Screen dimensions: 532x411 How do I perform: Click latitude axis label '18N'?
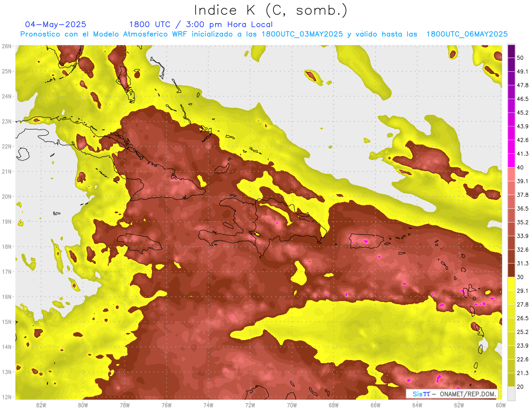coord(7,247)
